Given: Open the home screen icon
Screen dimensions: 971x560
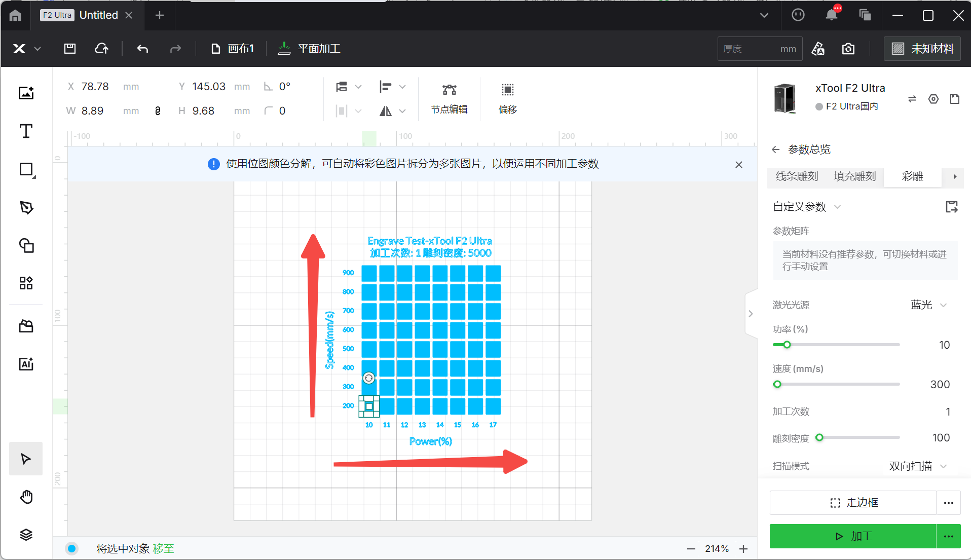Looking at the screenshot, I should pyautogui.click(x=15, y=16).
